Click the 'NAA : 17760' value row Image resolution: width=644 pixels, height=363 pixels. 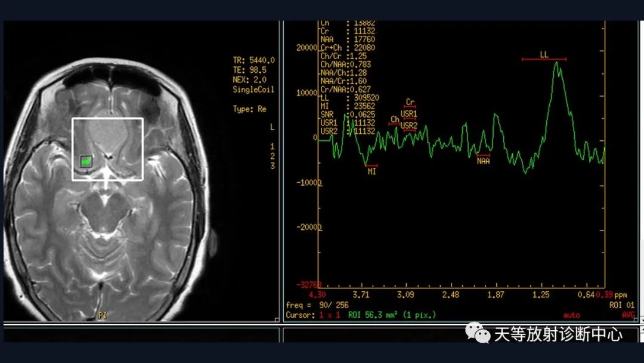coord(348,39)
